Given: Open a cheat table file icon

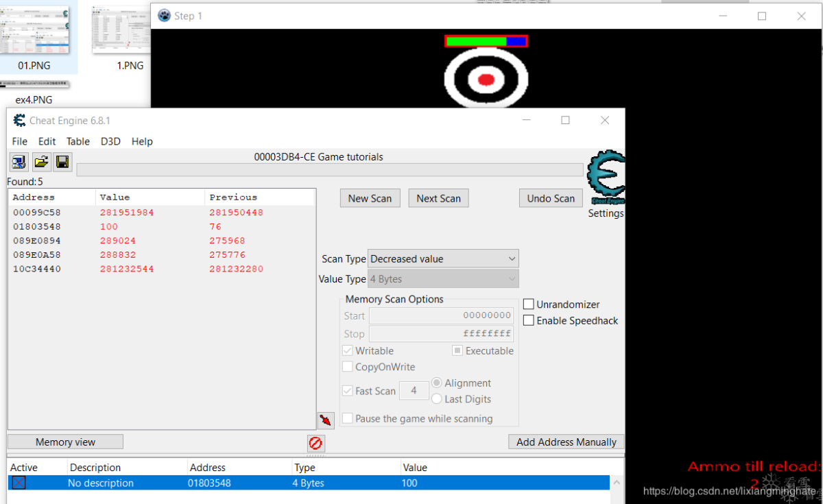Looking at the screenshot, I should point(41,162).
